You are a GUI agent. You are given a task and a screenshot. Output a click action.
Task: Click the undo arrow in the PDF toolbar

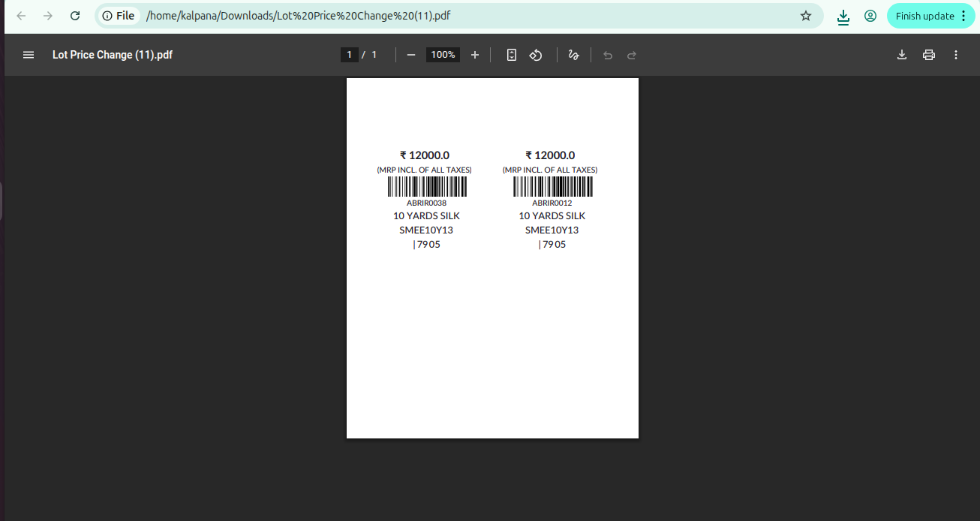click(608, 55)
